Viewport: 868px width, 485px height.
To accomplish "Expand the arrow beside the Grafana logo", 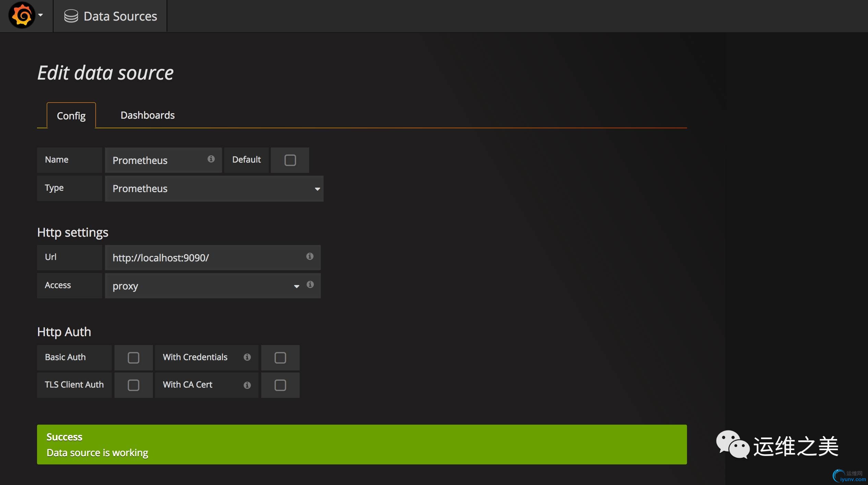I will (40, 15).
